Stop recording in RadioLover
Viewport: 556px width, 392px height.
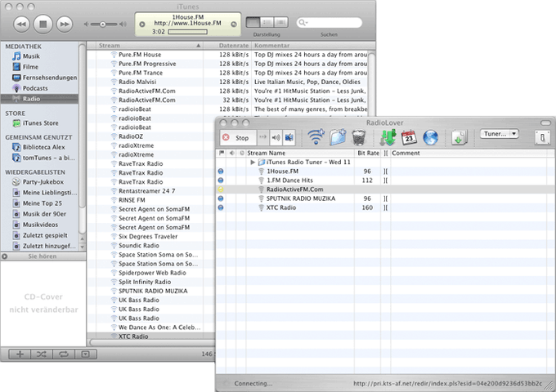pos(238,138)
